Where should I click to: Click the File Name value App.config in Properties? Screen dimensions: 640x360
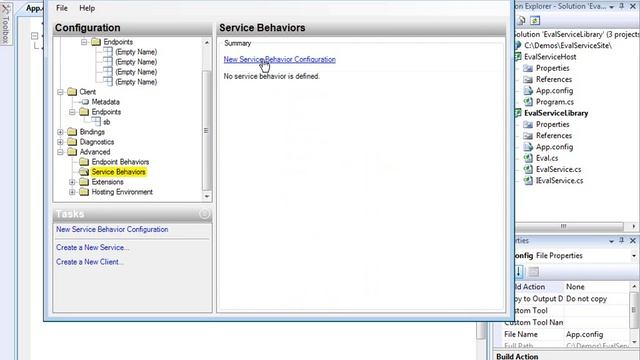pos(584,334)
